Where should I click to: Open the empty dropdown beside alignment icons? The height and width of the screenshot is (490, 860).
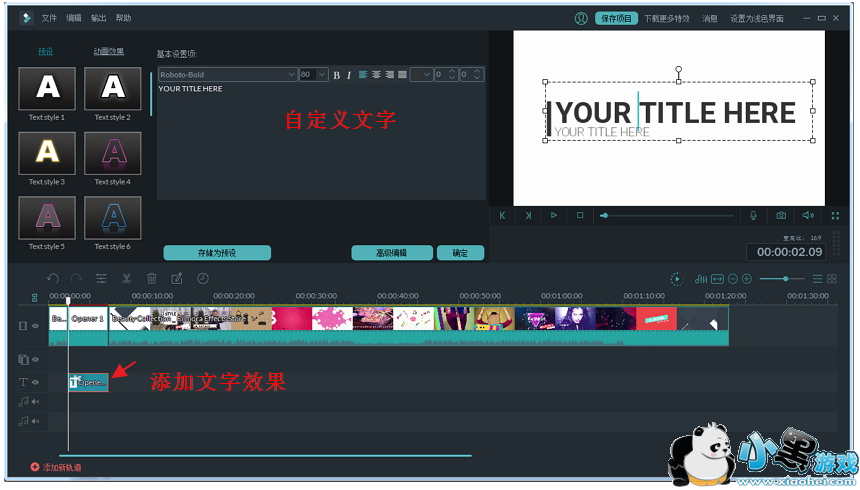[x=421, y=75]
